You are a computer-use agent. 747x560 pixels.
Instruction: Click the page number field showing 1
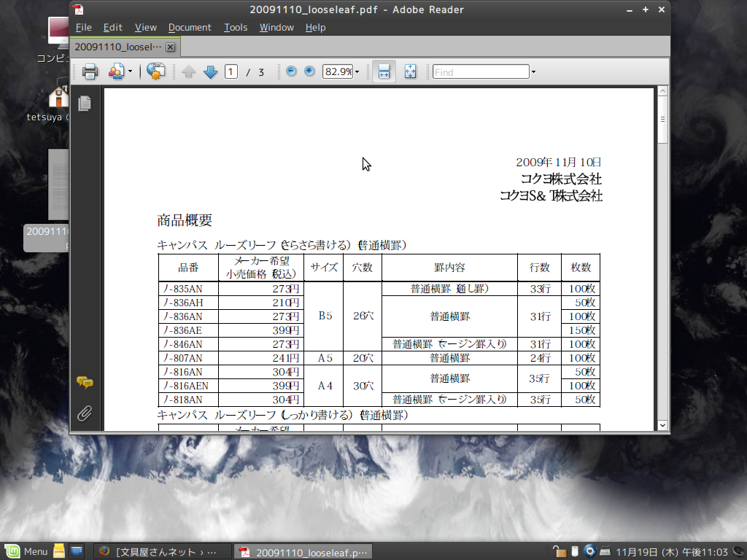point(231,72)
